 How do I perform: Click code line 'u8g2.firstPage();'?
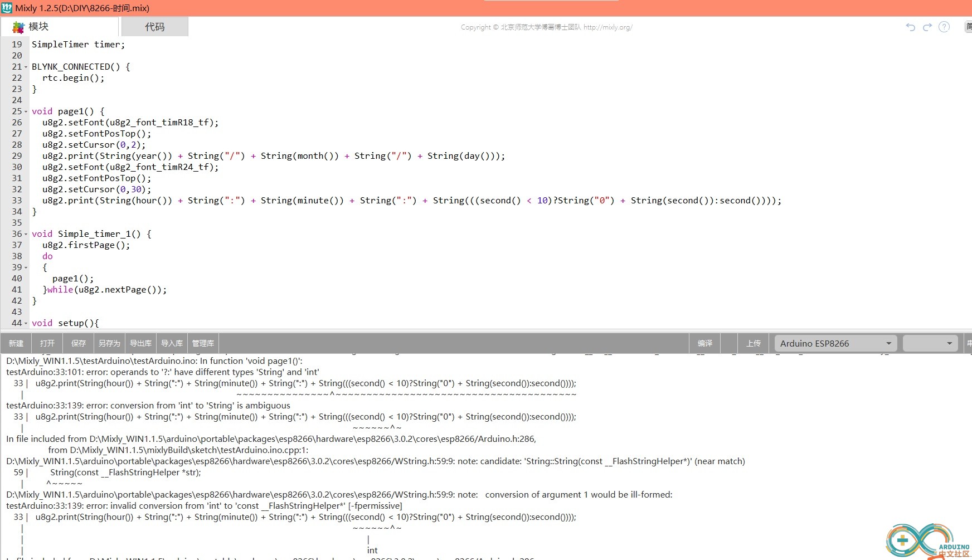86,245
